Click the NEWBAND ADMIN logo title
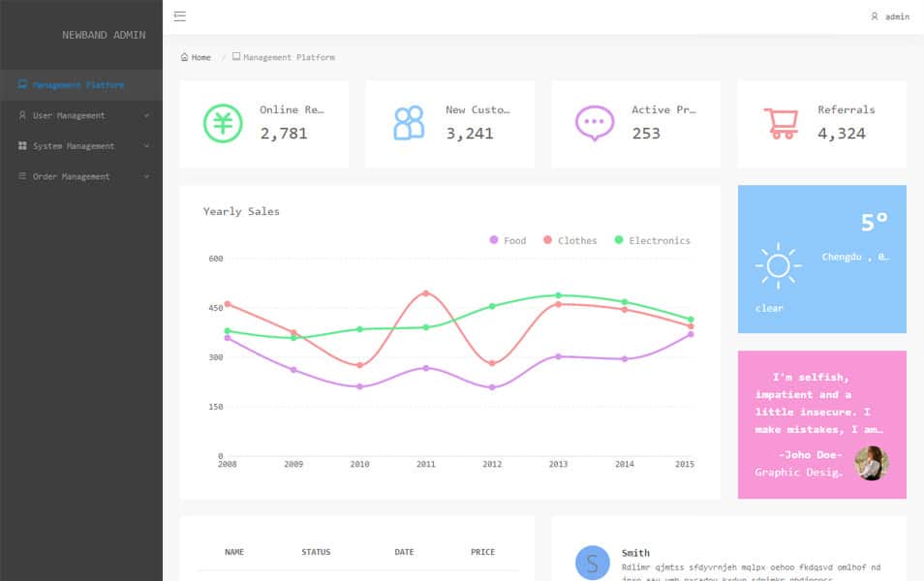 tap(104, 35)
